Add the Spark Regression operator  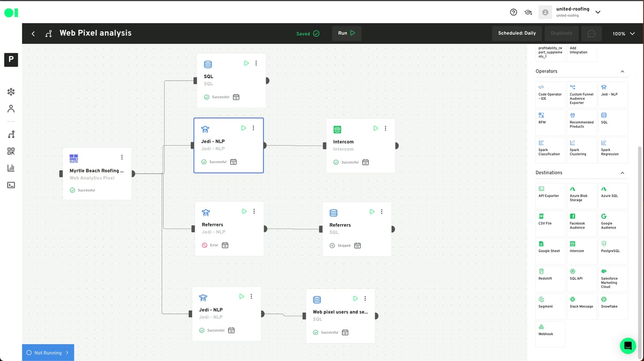pyautogui.click(x=612, y=148)
